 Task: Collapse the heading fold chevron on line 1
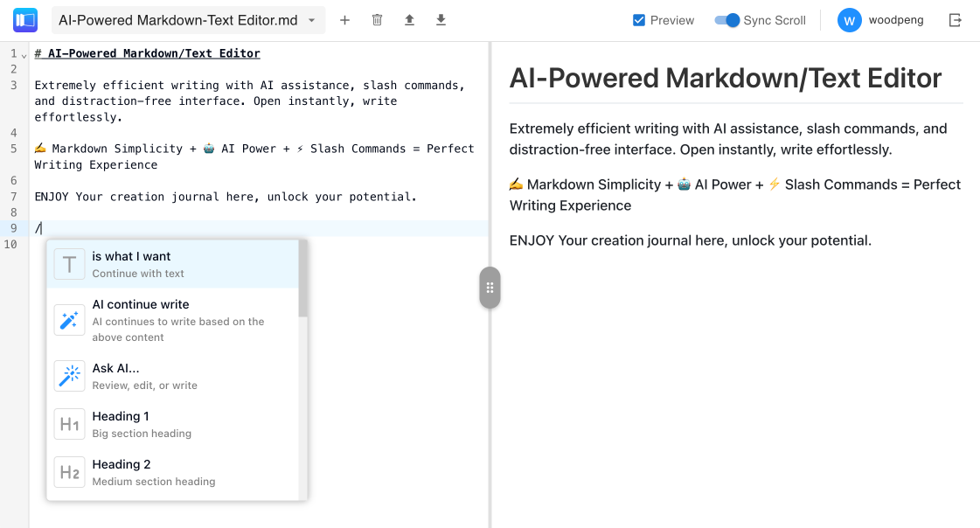24,53
